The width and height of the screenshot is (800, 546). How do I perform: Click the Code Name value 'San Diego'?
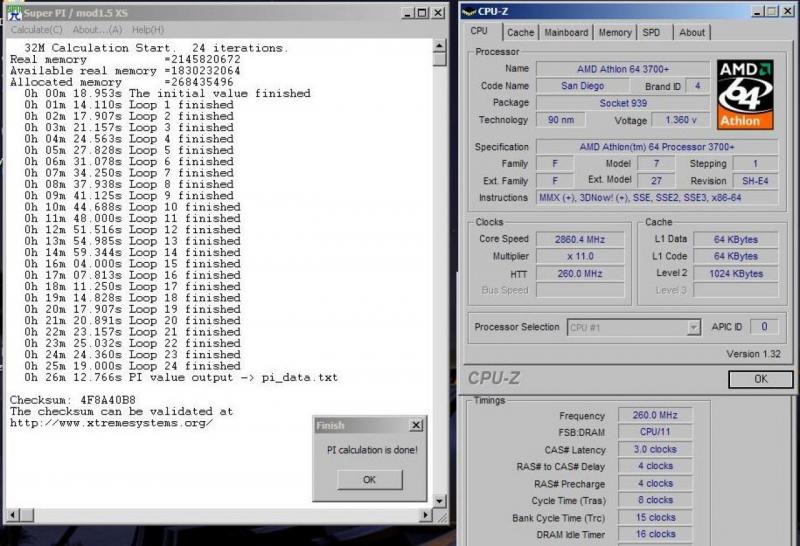(582, 86)
